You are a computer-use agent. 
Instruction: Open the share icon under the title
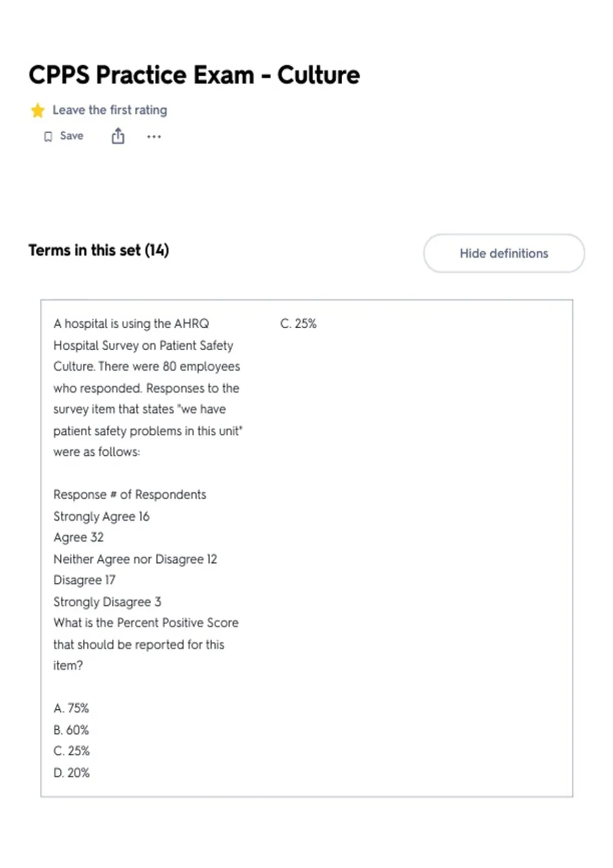point(118,136)
